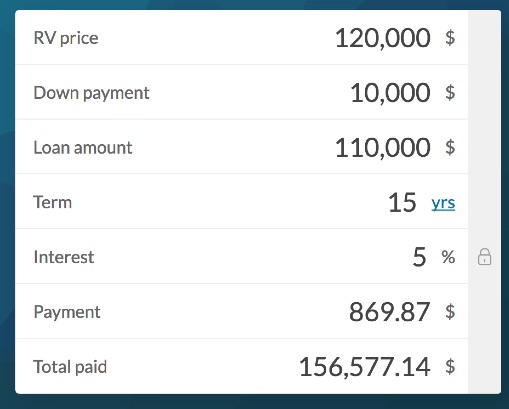Click the Total paid value 156,577.14

tap(365, 367)
